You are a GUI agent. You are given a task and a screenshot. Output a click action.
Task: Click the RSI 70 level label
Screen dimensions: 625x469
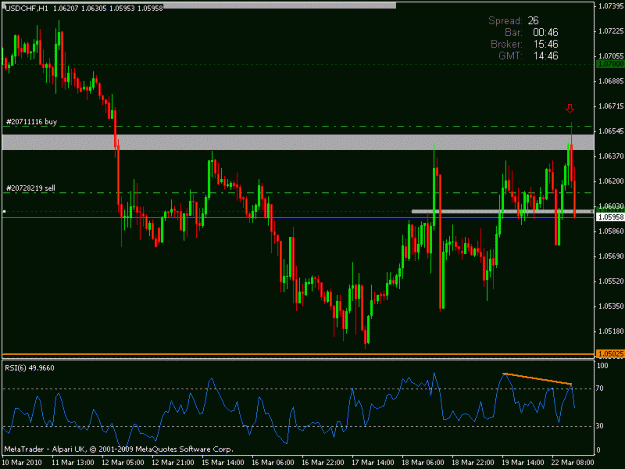click(x=599, y=388)
